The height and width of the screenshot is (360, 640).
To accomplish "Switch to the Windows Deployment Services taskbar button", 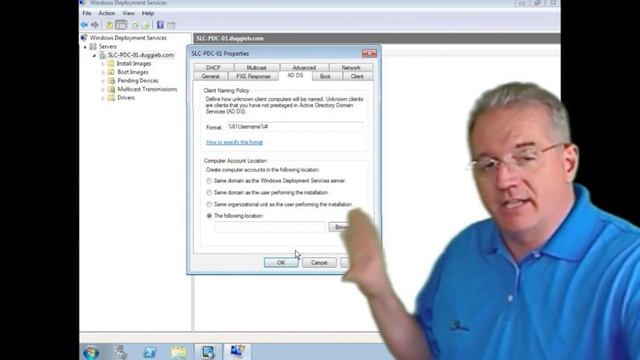I will [x=237, y=351].
